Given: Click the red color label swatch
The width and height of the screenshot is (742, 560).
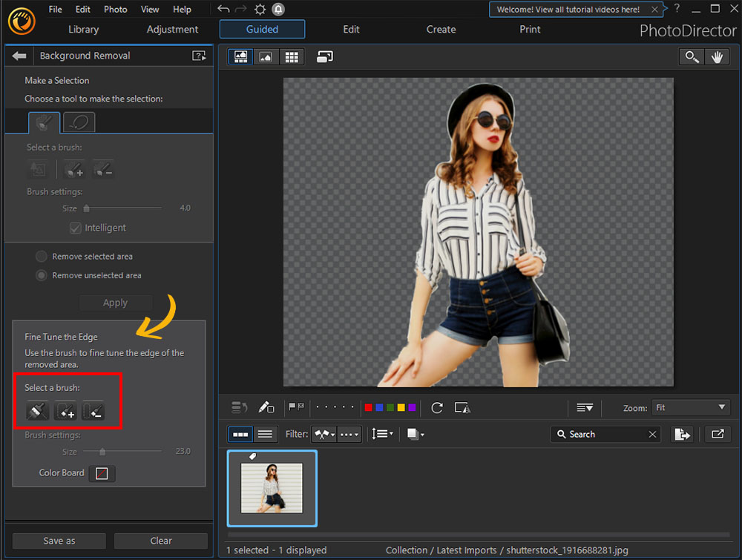Looking at the screenshot, I should [368, 407].
